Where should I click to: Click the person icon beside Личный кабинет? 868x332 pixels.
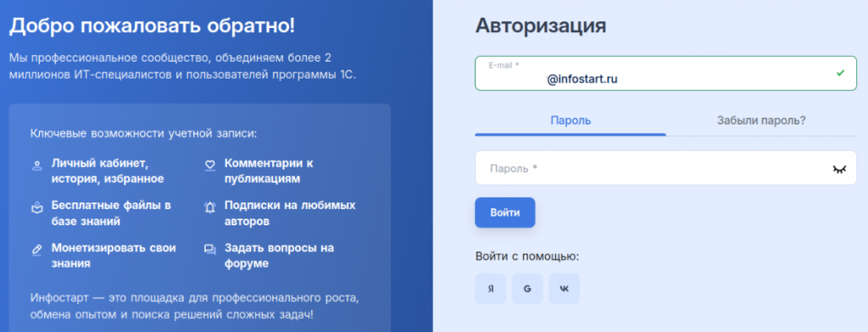coord(37,165)
